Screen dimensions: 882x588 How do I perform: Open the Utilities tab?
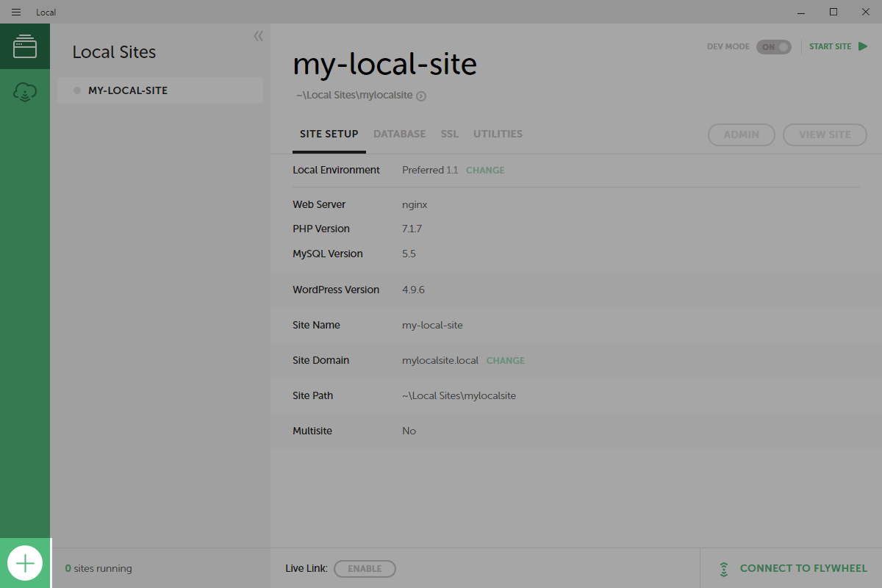[498, 134]
